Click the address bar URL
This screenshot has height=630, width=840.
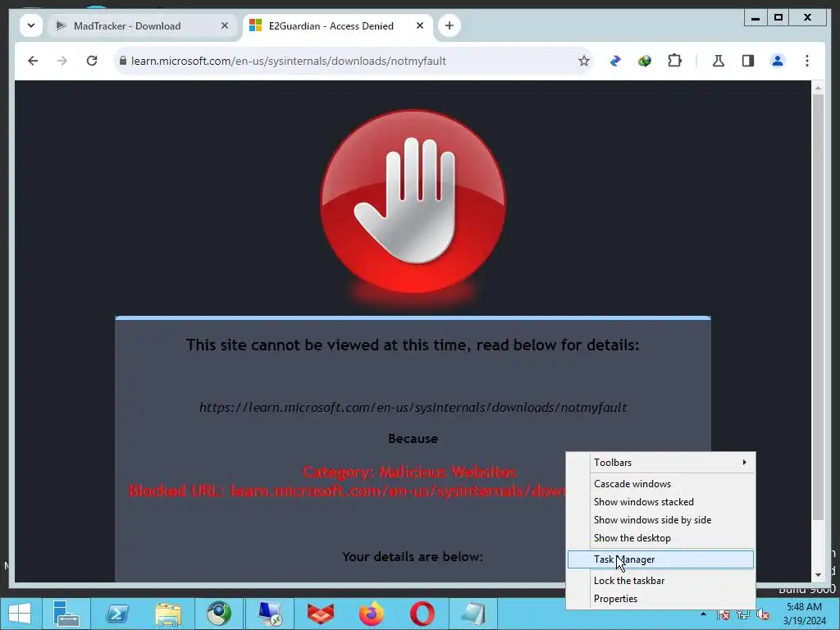pyautogui.click(x=289, y=61)
